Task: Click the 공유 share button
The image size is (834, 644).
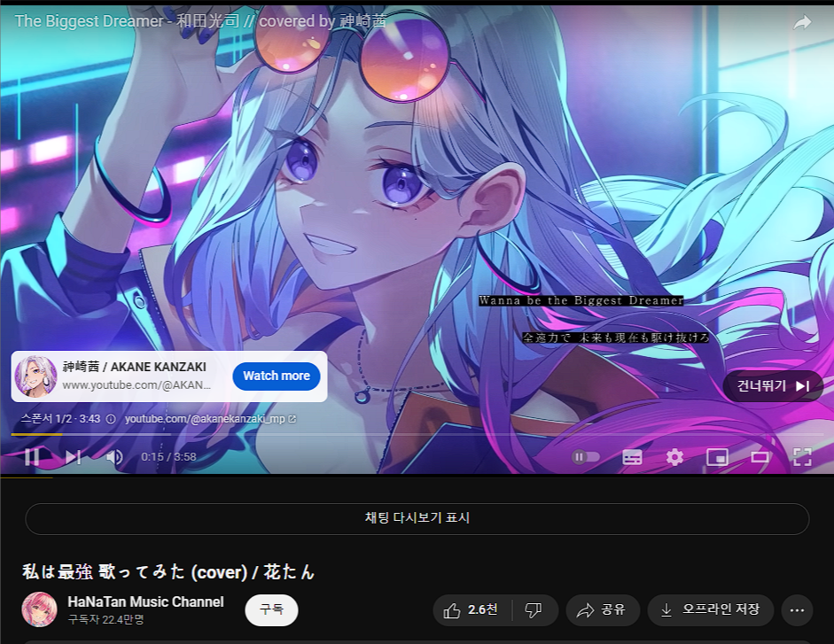Action: click(x=603, y=610)
